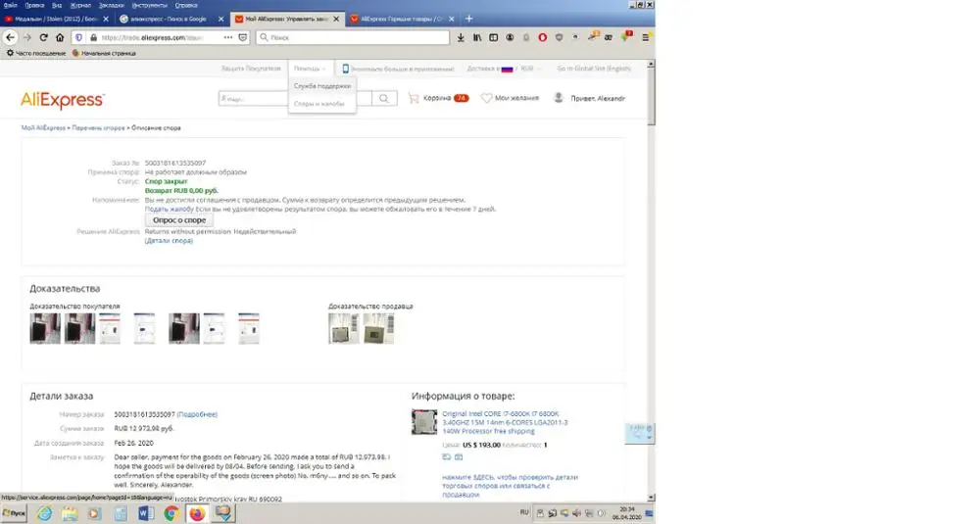The width and height of the screenshot is (980, 524).
Task: Open the Начальная страница bookmark
Action: (x=104, y=54)
